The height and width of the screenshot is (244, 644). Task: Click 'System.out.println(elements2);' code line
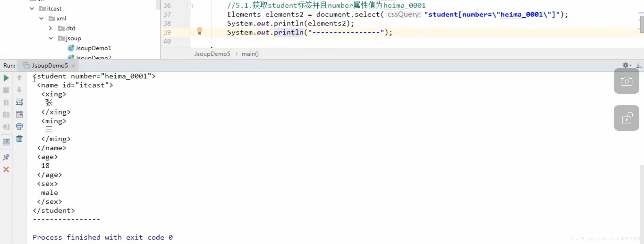[290, 23]
